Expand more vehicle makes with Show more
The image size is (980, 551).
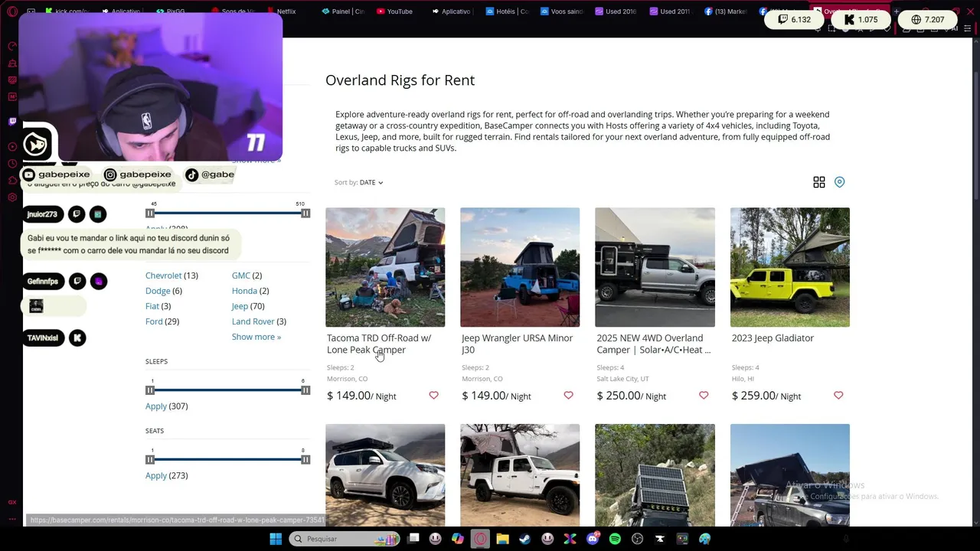pos(256,337)
